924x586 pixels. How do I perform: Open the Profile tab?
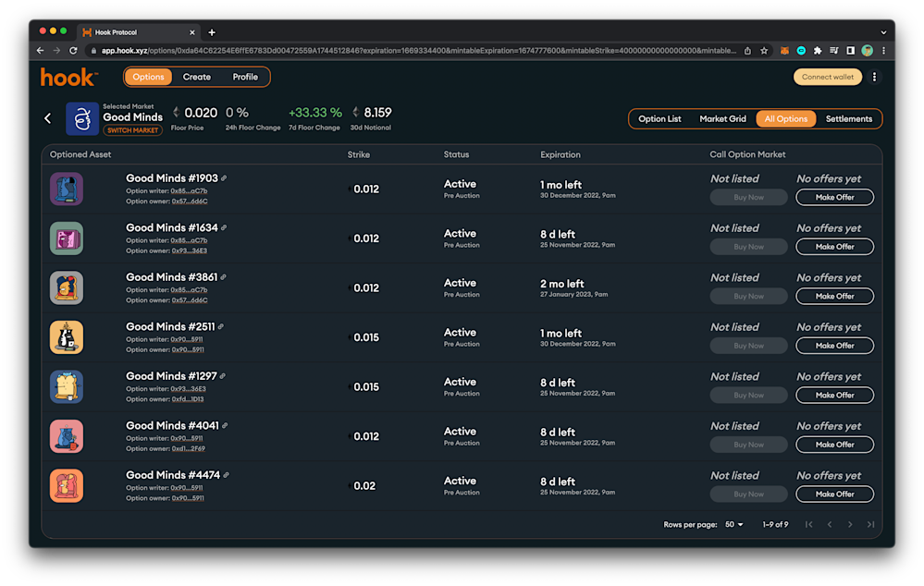[245, 77]
